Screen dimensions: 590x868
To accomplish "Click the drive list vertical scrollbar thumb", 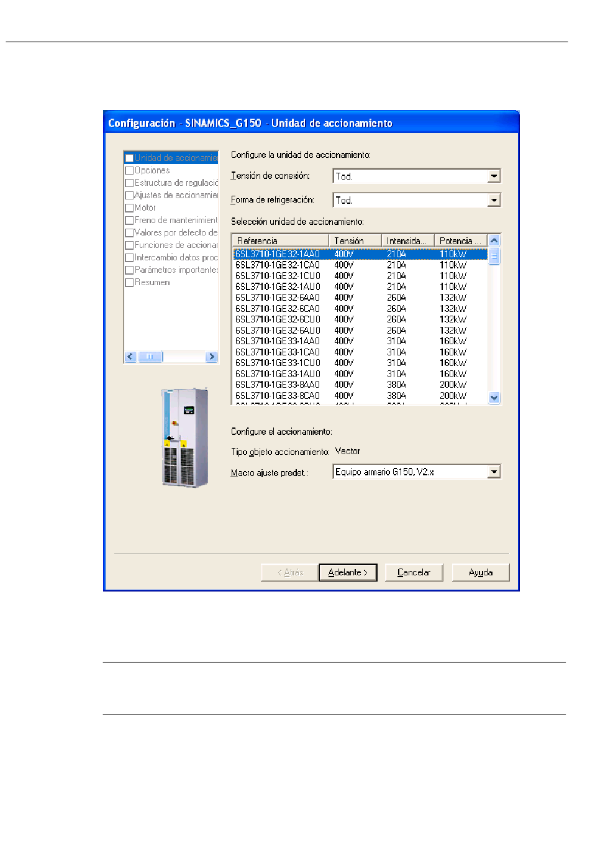I will pos(494,256).
